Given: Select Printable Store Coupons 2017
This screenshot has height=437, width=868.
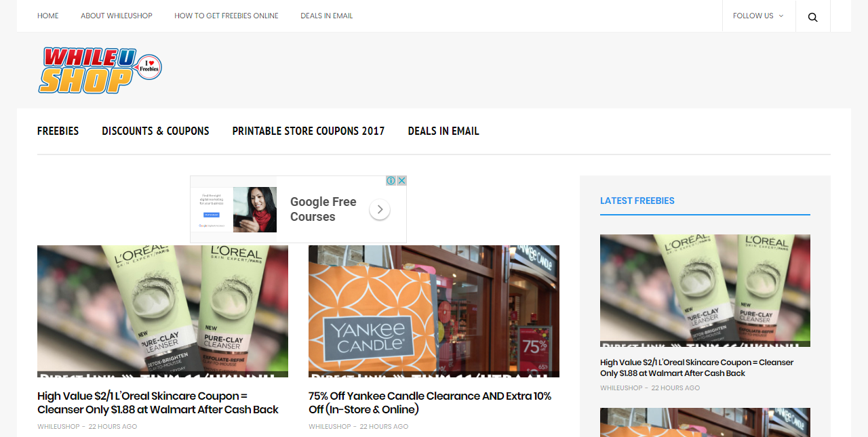Looking at the screenshot, I should point(308,131).
